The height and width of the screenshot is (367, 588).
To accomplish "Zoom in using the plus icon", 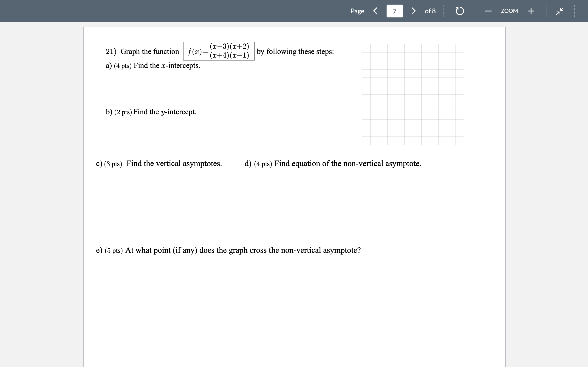I will [531, 11].
